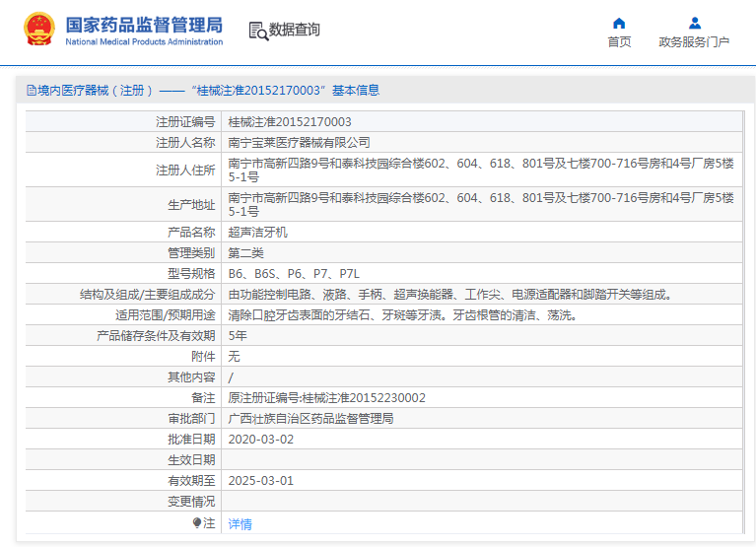
Task: Click the 适用范围/预期用途 row label
Action: click(x=165, y=315)
